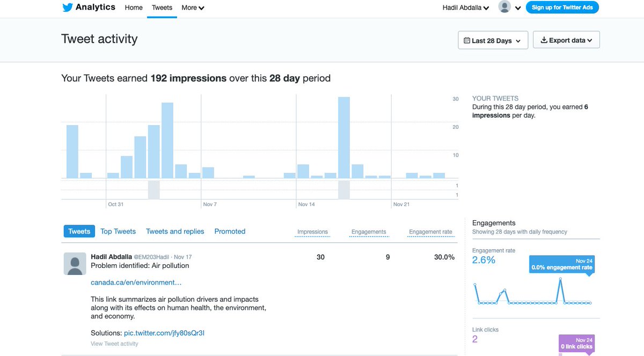Open the Export data dropdown
The height and width of the screenshot is (356, 644).
tap(566, 40)
